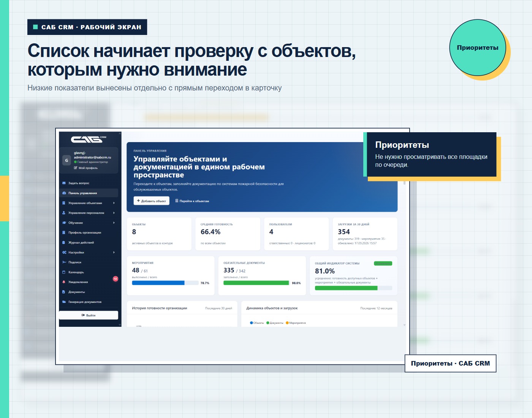Viewport: 532px width, 418px height.
Task: Click the gauge icon of Панель управления
Action: coord(64,193)
